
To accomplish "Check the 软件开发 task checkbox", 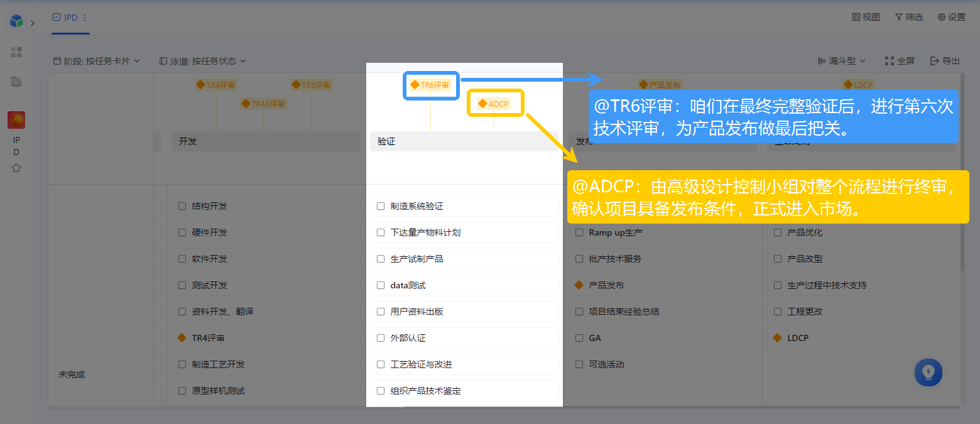I will click(182, 259).
